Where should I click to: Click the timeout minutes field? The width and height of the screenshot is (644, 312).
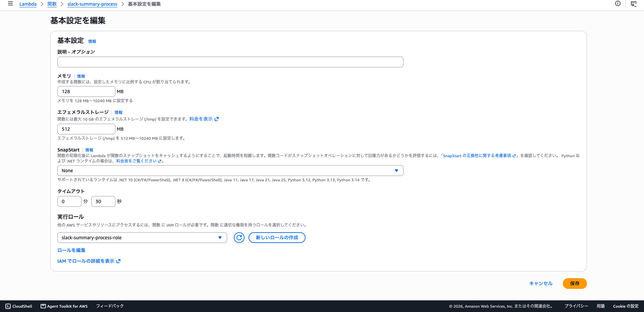click(x=69, y=201)
